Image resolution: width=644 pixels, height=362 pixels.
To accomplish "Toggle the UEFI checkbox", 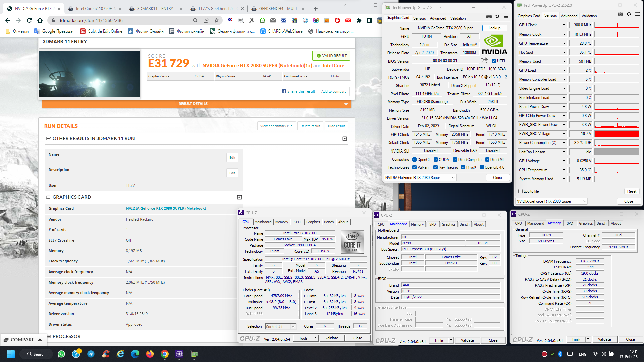I will point(494,61).
